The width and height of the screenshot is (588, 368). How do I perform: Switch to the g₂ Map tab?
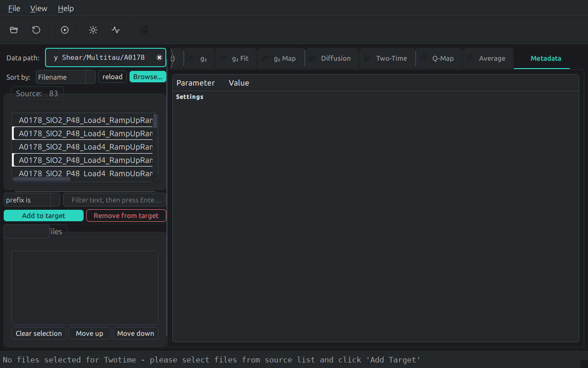tap(280, 58)
